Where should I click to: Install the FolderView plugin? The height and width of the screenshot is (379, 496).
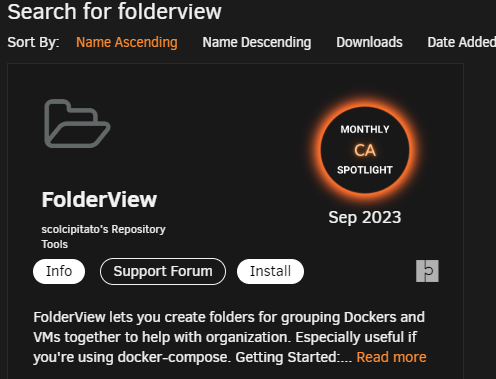(x=270, y=271)
